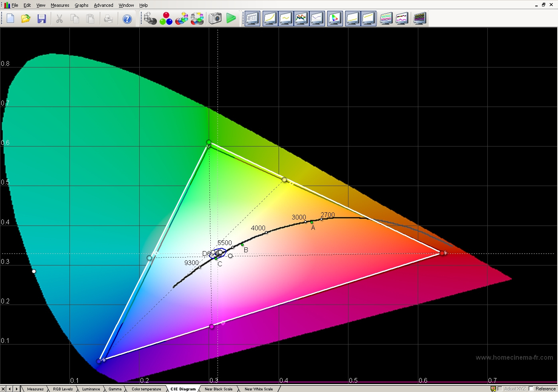Show the measures table view monitor icon
558x392 pixels.
(x=253, y=19)
